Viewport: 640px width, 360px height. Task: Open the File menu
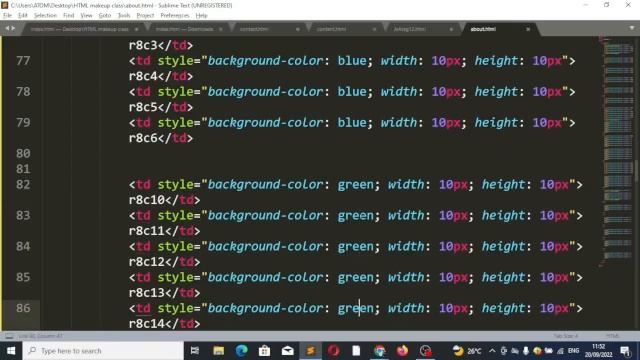point(7,16)
